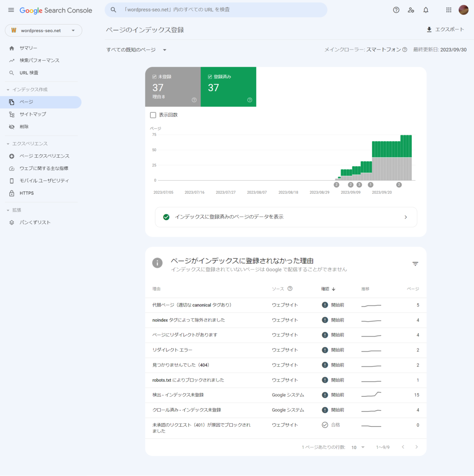474x476 pixels.
Task: Open the filter icon for reasons table
Action: pos(415,264)
